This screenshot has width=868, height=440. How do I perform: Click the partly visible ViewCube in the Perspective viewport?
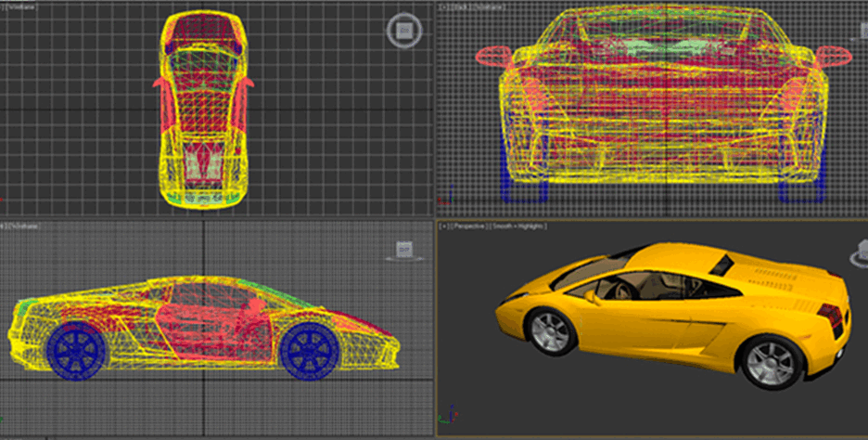coord(860,253)
